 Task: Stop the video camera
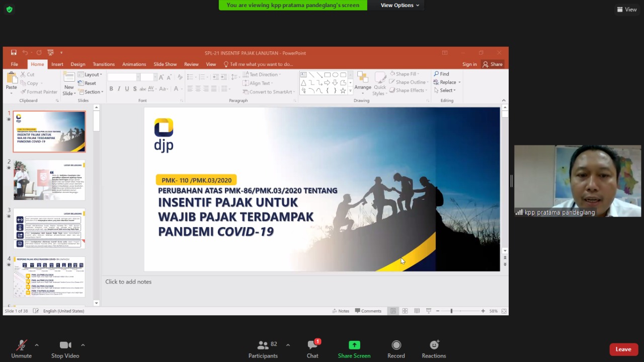click(65, 345)
